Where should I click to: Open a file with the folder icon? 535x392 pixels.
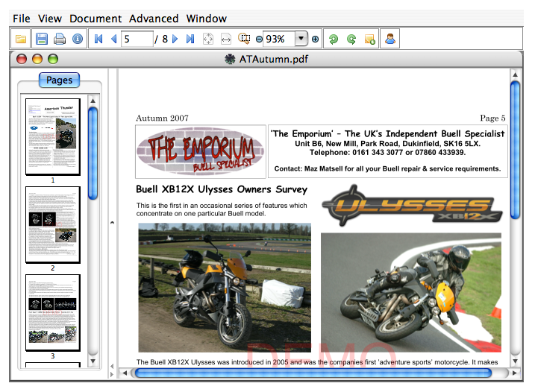click(x=21, y=39)
